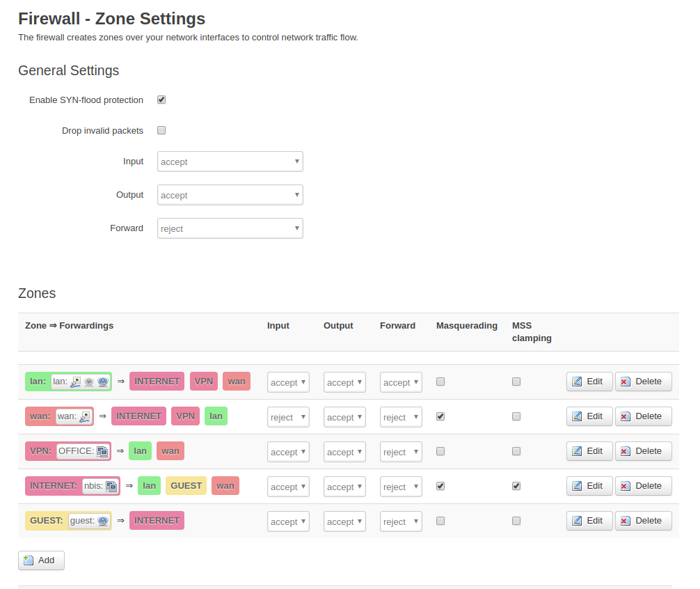Turn on MSS clamping for wan zone
This screenshot has height=589, width=700.
pyautogui.click(x=516, y=416)
